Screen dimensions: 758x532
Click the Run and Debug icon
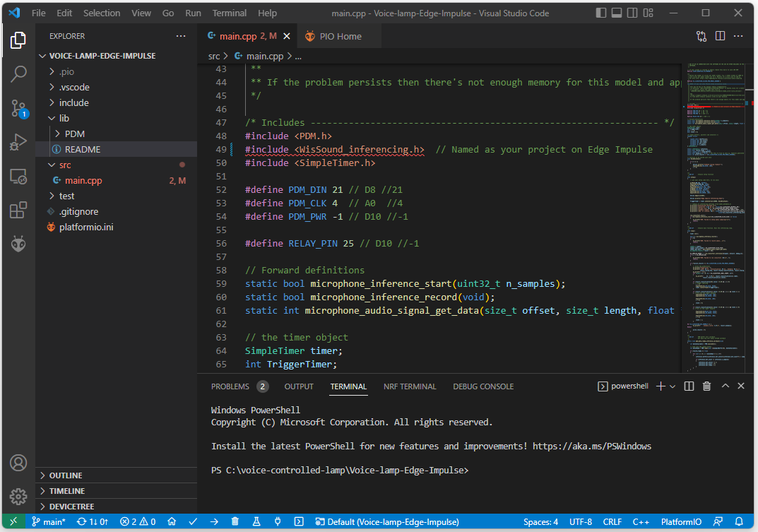[18, 142]
